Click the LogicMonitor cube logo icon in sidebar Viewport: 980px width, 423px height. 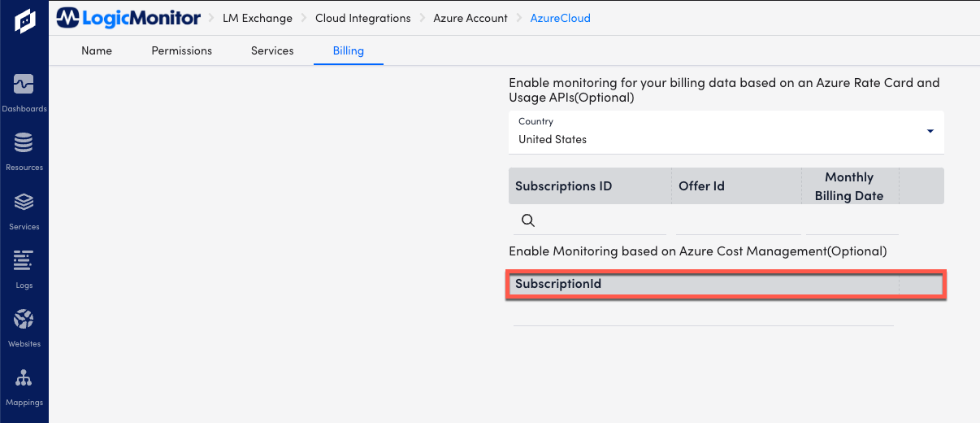pos(24,22)
